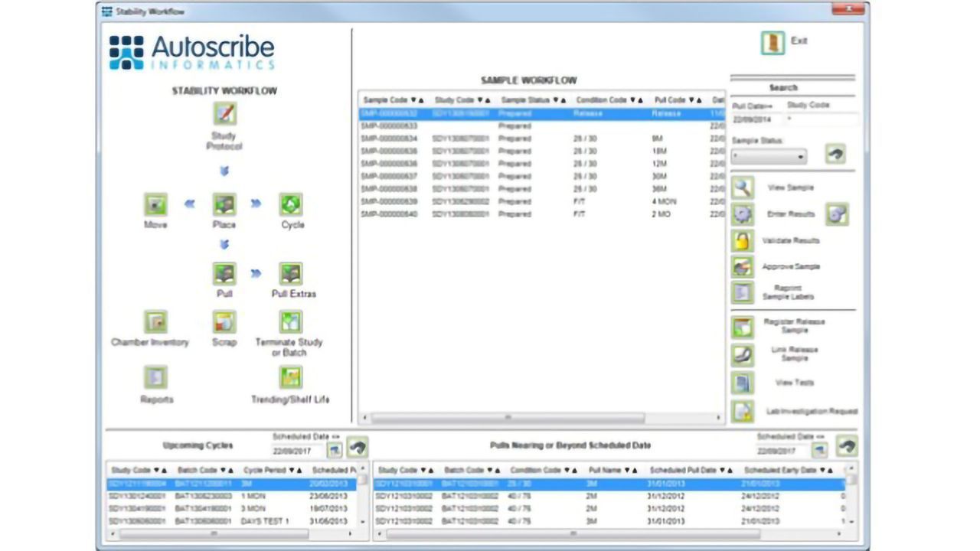Select the sample row with pull code 2 MO

541,214
